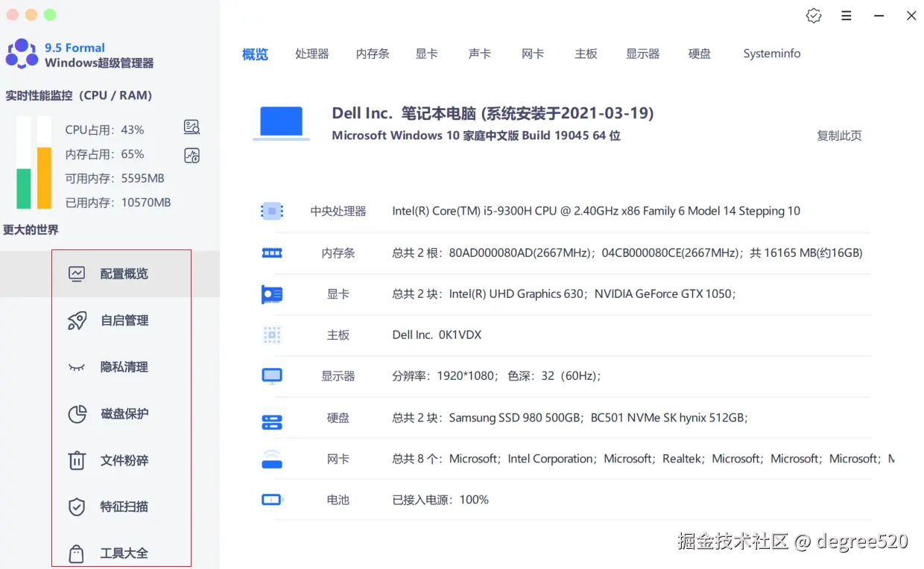
Task: Click the CPU usage monitor icon
Action: pos(192,127)
